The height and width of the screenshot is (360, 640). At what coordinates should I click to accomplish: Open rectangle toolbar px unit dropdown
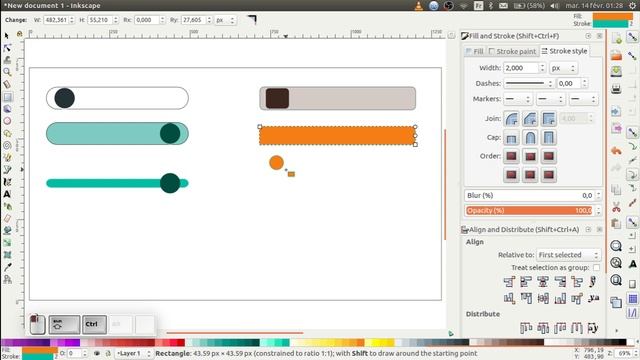click(x=226, y=20)
